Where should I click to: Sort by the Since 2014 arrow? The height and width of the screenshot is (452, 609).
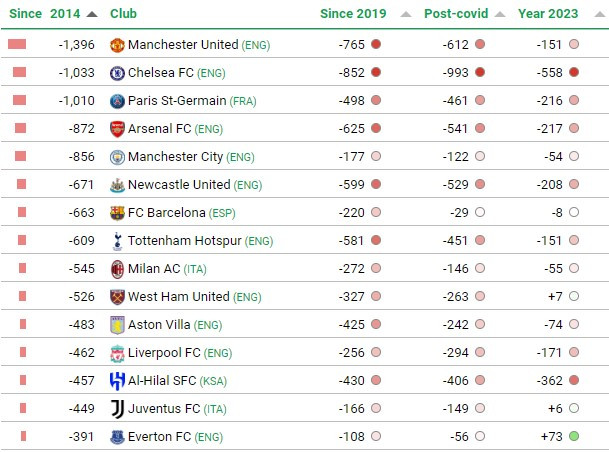pyautogui.click(x=92, y=14)
